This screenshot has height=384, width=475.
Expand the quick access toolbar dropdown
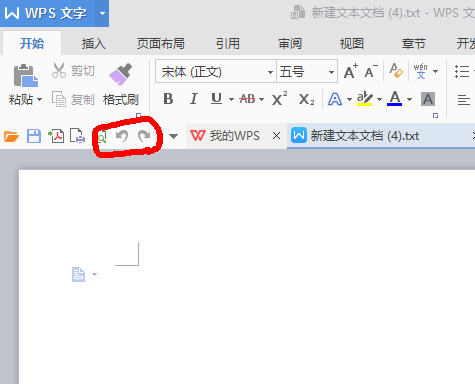click(x=173, y=136)
